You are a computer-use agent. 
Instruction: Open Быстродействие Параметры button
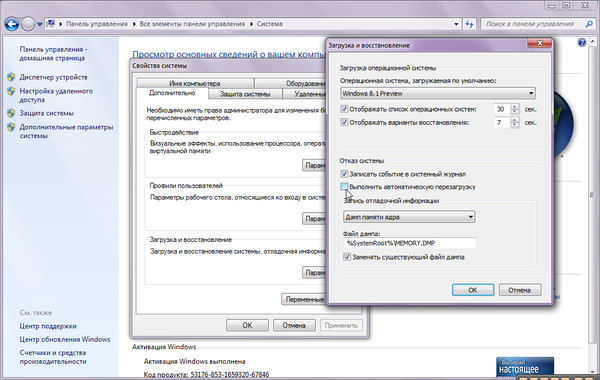(315, 165)
